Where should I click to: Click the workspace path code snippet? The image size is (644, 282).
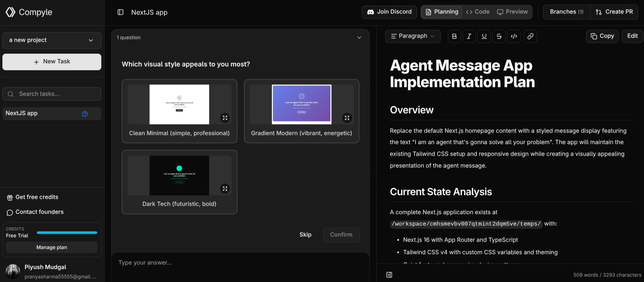[466, 224]
